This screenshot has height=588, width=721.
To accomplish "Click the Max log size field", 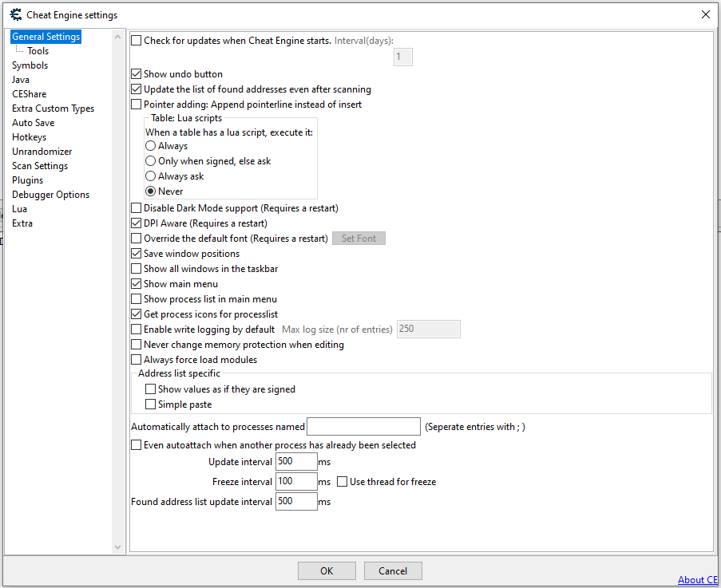I will pyautogui.click(x=429, y=329).
